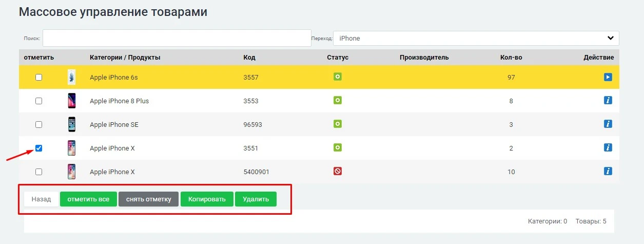Click the снять отметку button
The width and height of the screenshot is (644, 244).
[148, 199]
